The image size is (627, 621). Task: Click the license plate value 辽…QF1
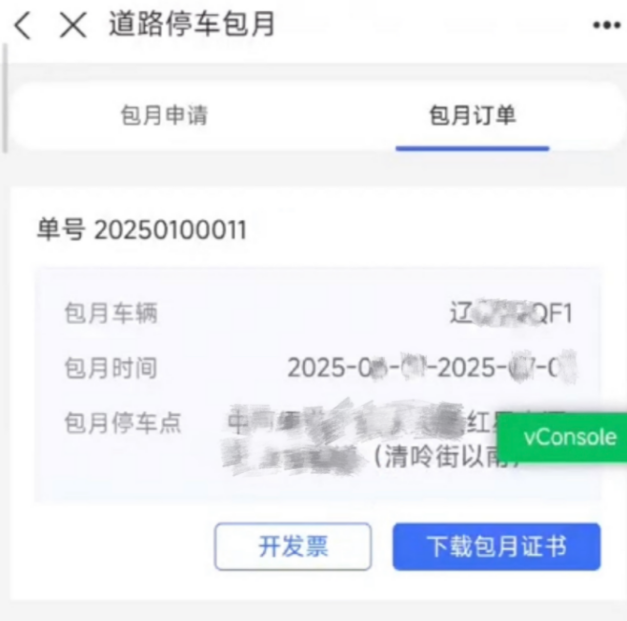coord(511,313)
